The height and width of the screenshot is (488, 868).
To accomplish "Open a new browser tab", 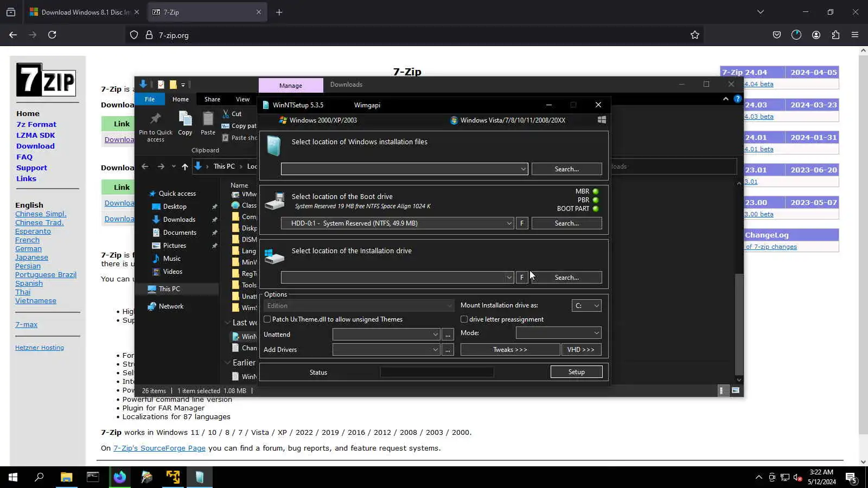I will pyautogui.click(x=279, y=12).
